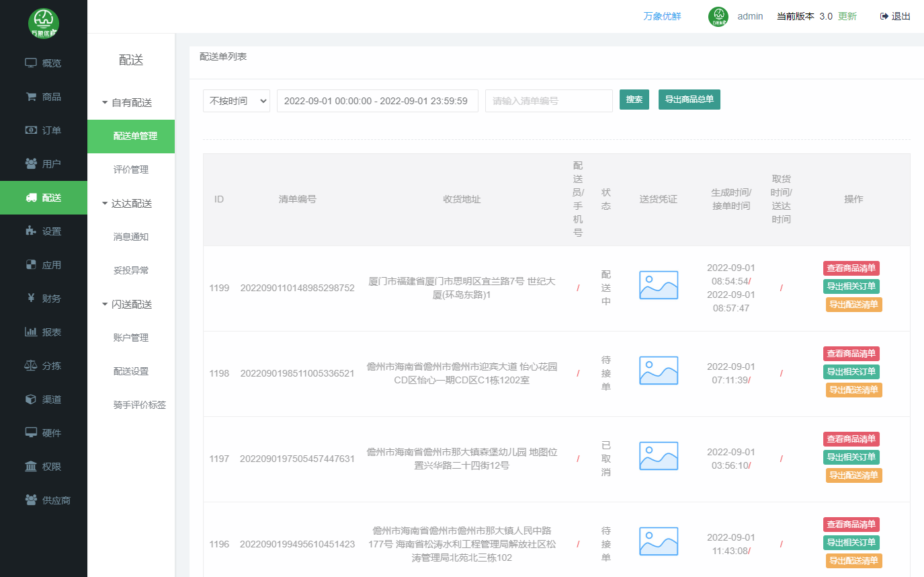Click the 权限 bank building icon

(x=31, y=467)
